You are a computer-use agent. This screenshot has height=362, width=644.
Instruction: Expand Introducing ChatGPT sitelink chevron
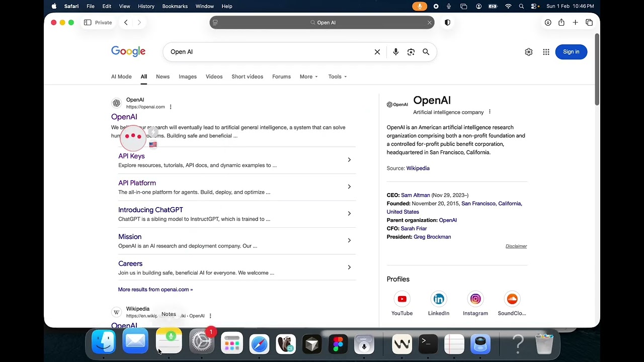coord(349,214)
